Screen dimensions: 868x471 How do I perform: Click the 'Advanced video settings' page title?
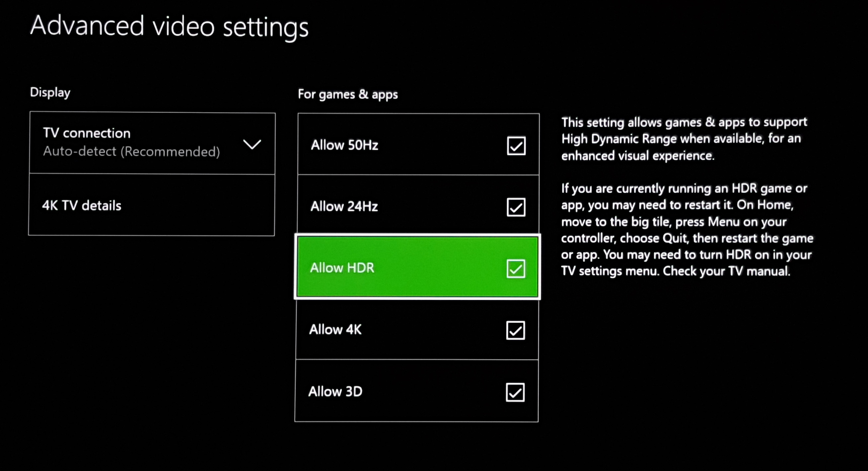169,26
